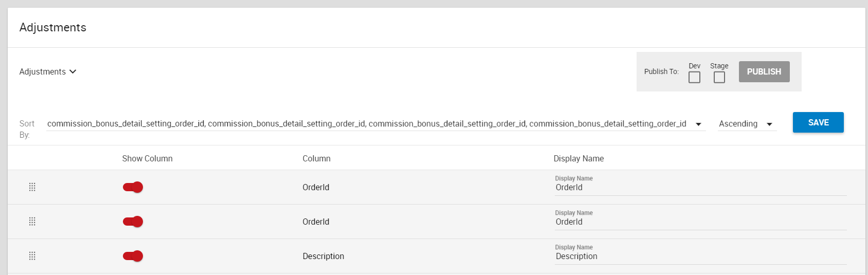Edit Display Name field of the second OrderId row
The width and height of the screenshot is (868, 275).
(700, 222)
